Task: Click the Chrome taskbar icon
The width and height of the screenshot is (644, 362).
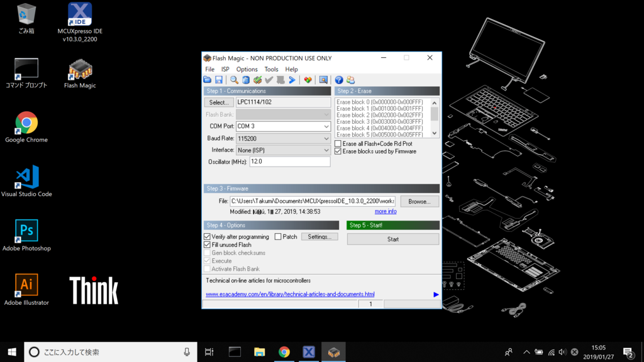Action: point(284,352)
